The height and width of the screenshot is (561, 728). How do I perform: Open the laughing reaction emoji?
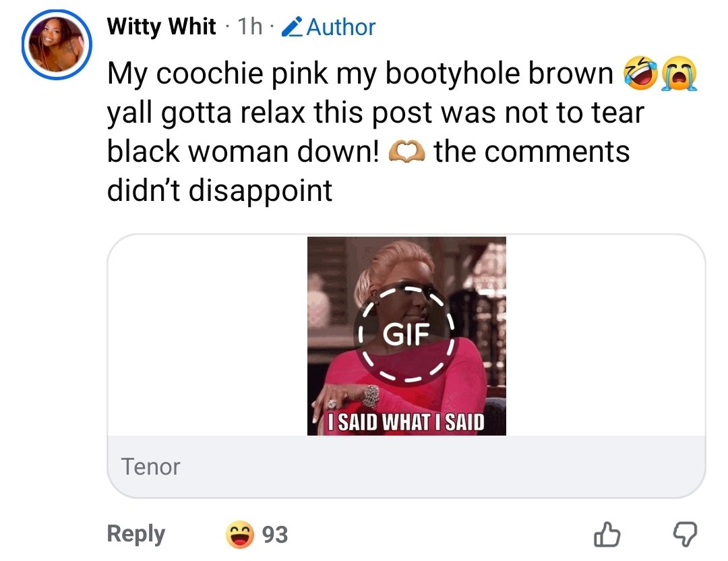coord(239,535)
